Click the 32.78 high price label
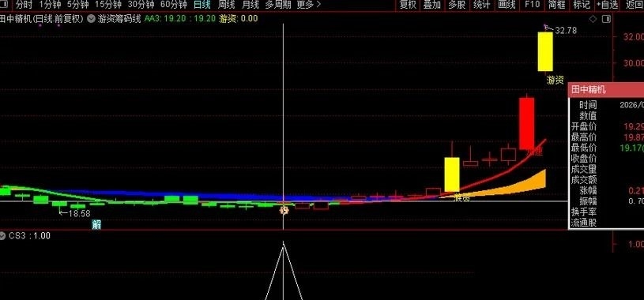 tap(566, 30)
